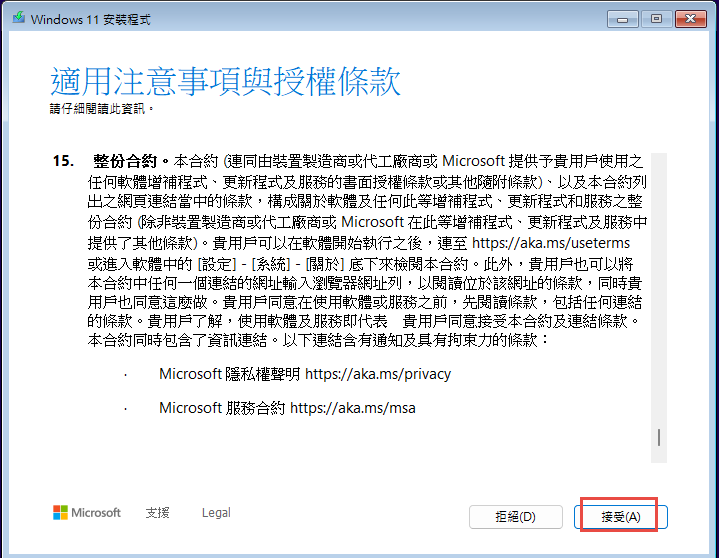The width and height of the screenshot is (719, 558).
Task: Minimize the Windows 11 安裝程式 window
Action: [622, 19]
